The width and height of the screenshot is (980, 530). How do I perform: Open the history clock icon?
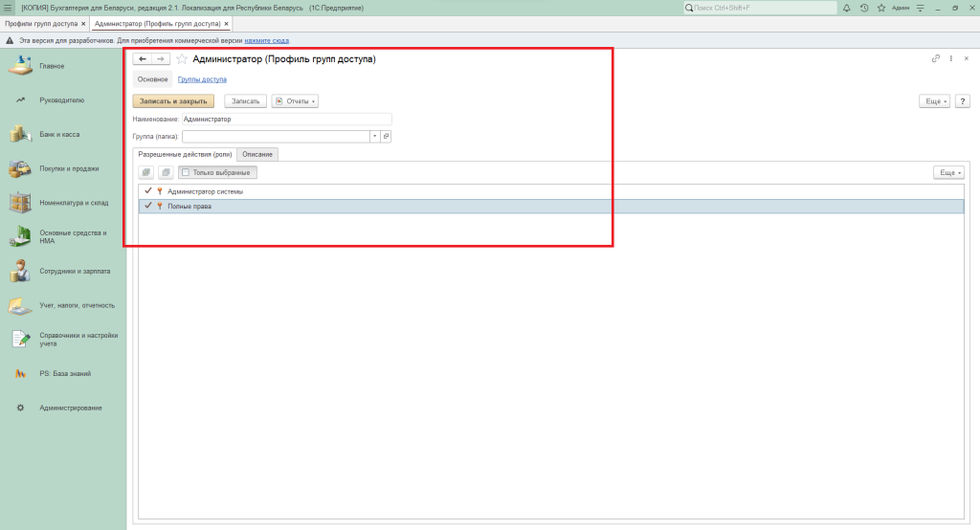pos(864,8)
